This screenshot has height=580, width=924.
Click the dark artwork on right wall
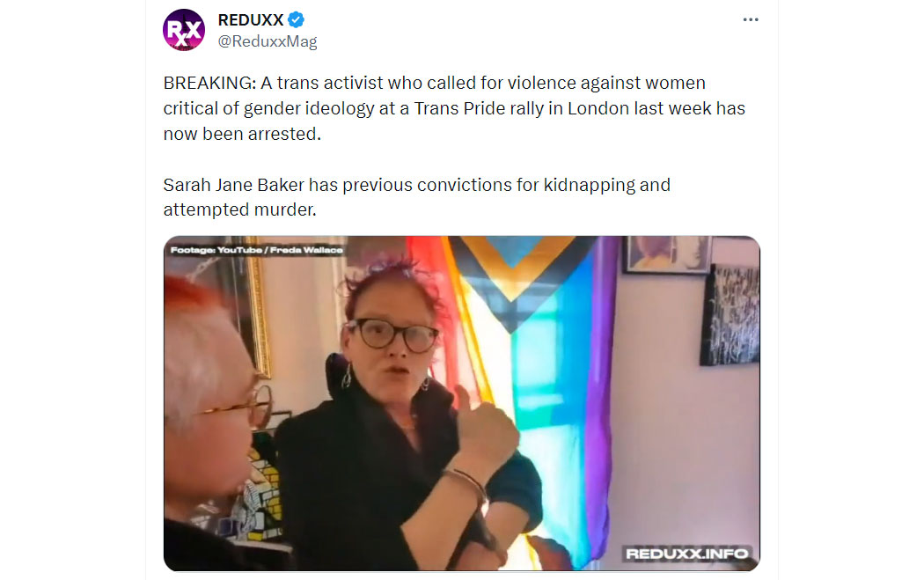coord(730,314)
